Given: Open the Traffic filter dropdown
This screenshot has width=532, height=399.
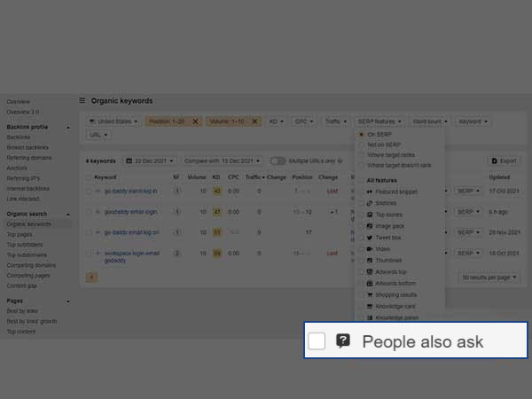Looking at the screenshot, I should tap(335, 121).
